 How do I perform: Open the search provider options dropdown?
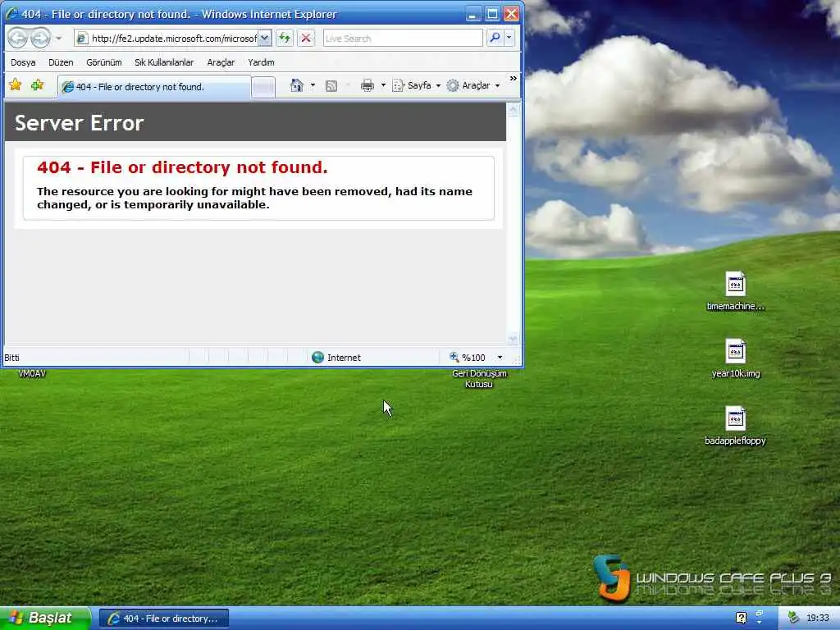tap(509, 38)
